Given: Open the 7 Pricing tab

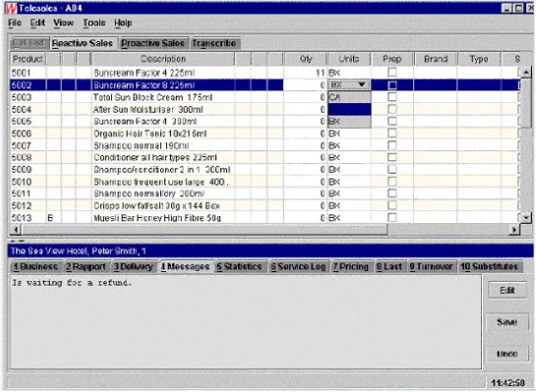Looking at the screenshot, I should point(351,266).
